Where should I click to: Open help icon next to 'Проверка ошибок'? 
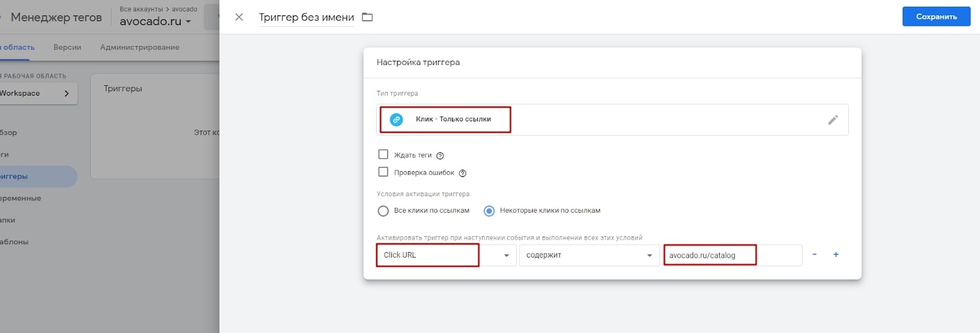[x=462, y=173]
